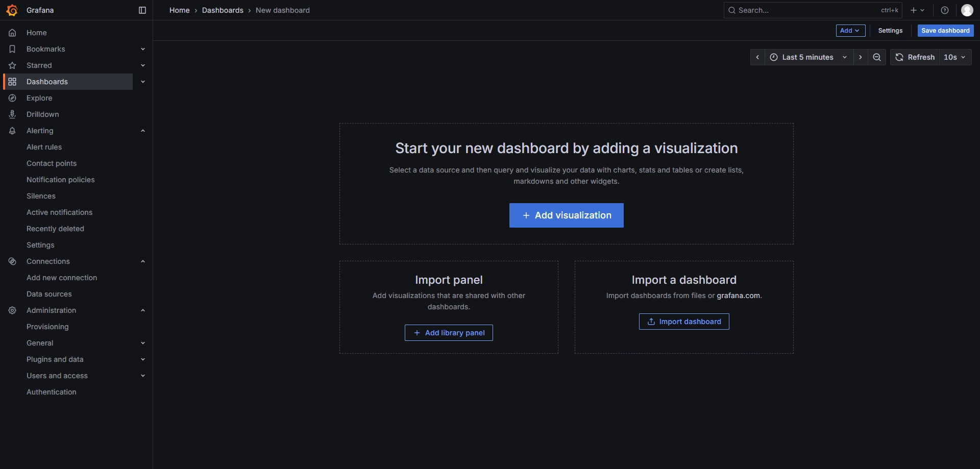The width and height of the screenshot is (980, 469).
Task: Click the Add visualization button
Action: (x=566, y=215)
